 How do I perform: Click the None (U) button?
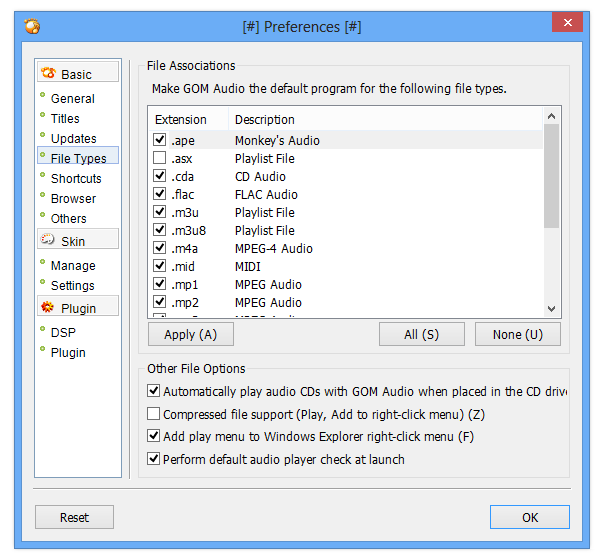tap(518, 335)
